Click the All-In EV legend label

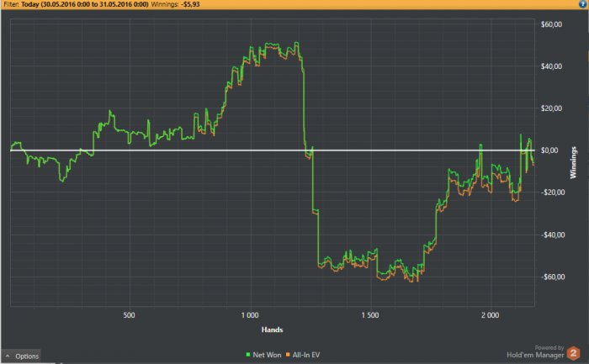[306, 355]
